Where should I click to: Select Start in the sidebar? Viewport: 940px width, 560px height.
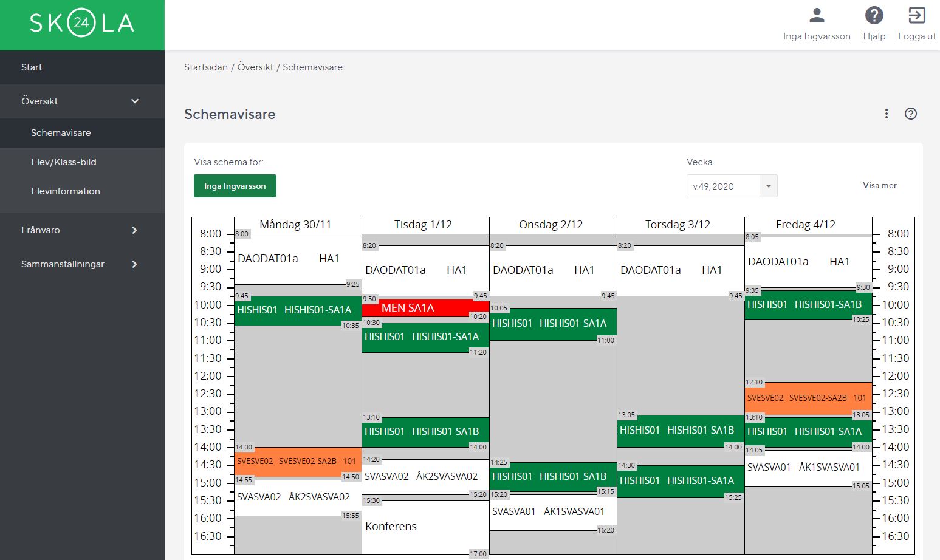coord(32,67)
